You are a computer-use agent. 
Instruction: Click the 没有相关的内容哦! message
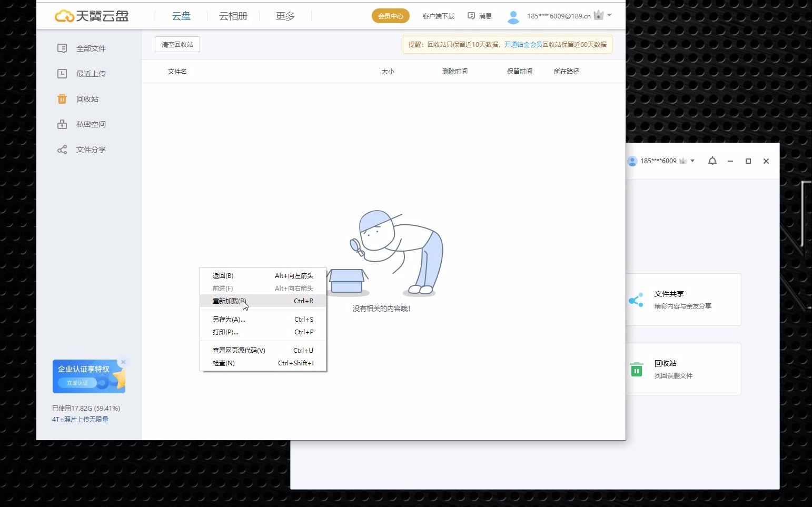pos(382,309)
